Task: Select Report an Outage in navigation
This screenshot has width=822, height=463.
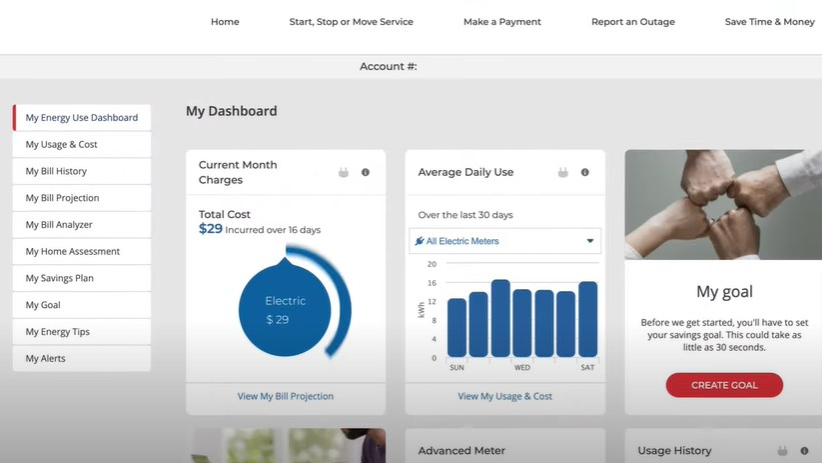Action: tap(633, 22)
